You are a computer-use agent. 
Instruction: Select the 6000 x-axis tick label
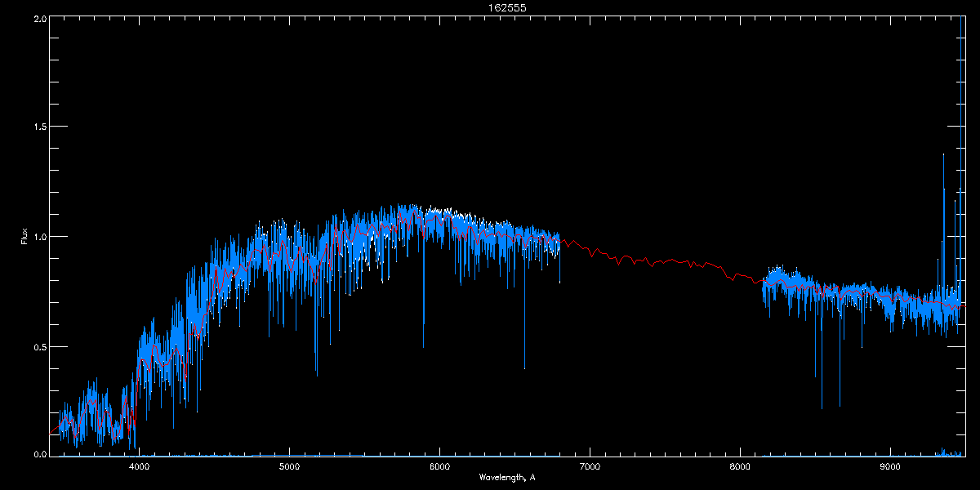[x=439, y=466]
